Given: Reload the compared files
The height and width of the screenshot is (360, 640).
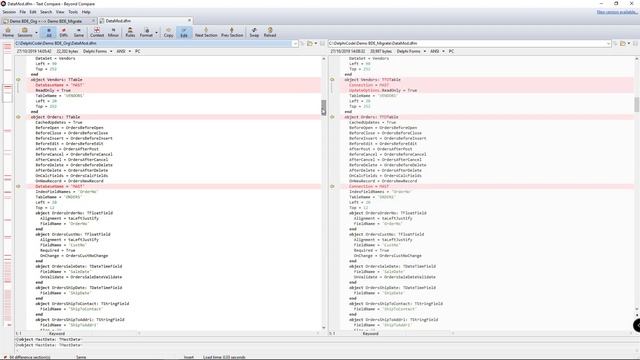Looking at the screenshot, I should click(x=270, y=32).
